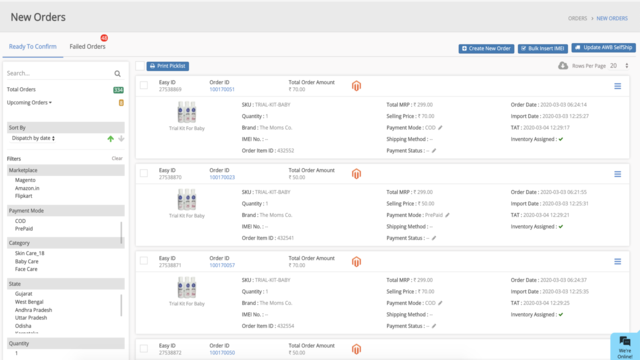The height and width of the screenshot is (360, 640).
Task: Clear all filters
Action: click(x=117, y=158)
